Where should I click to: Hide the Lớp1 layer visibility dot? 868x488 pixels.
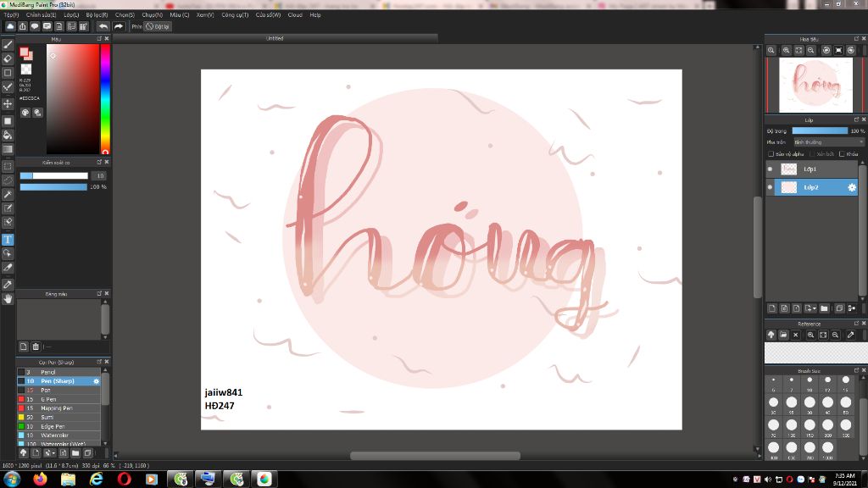(x=770, y=169)
